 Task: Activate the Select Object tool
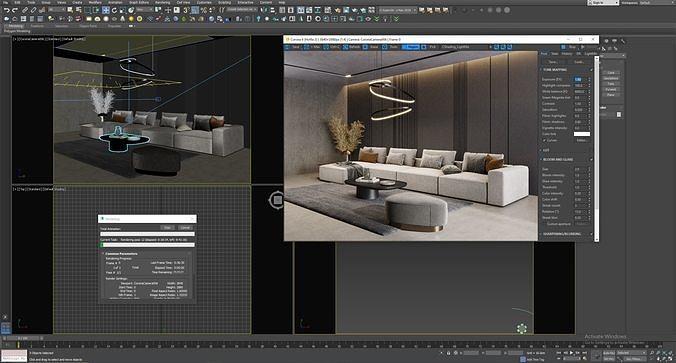70,9
